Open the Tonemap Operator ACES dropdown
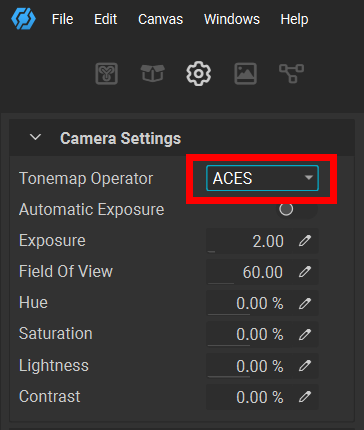This screenshot has height=430, width=364. [x=262, y=178]
